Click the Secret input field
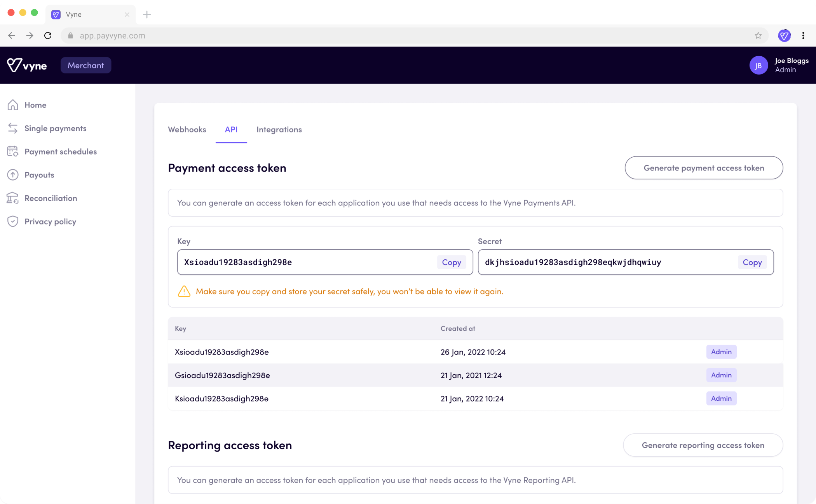This screenshot has width=816, height=504. [606, 262]
